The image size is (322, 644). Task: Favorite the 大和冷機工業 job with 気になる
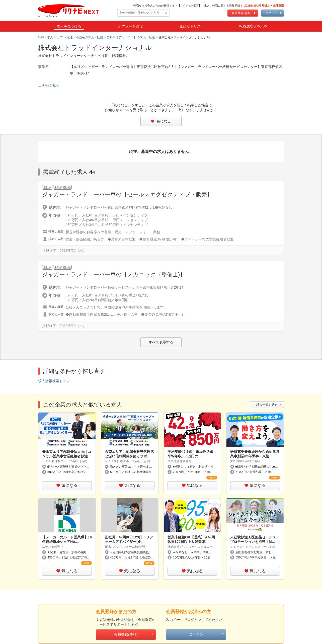tap(255, 486)
